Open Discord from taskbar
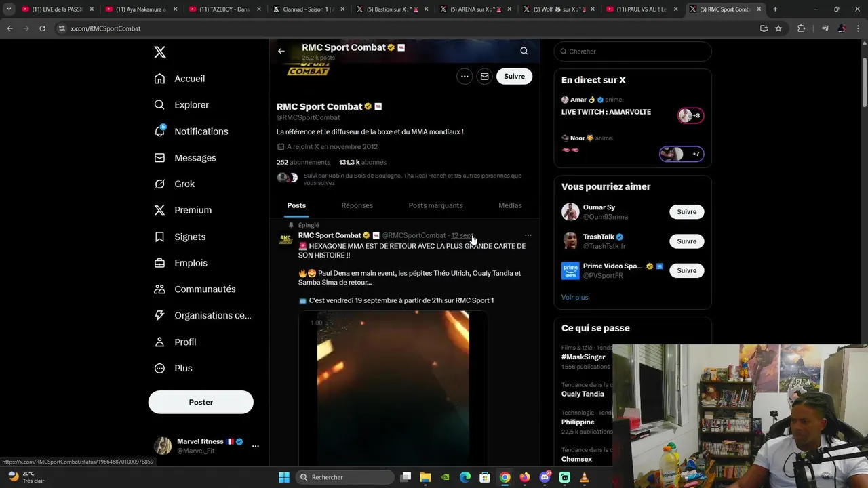This screenshot has width=868, height=488. [x=545, y=477]
